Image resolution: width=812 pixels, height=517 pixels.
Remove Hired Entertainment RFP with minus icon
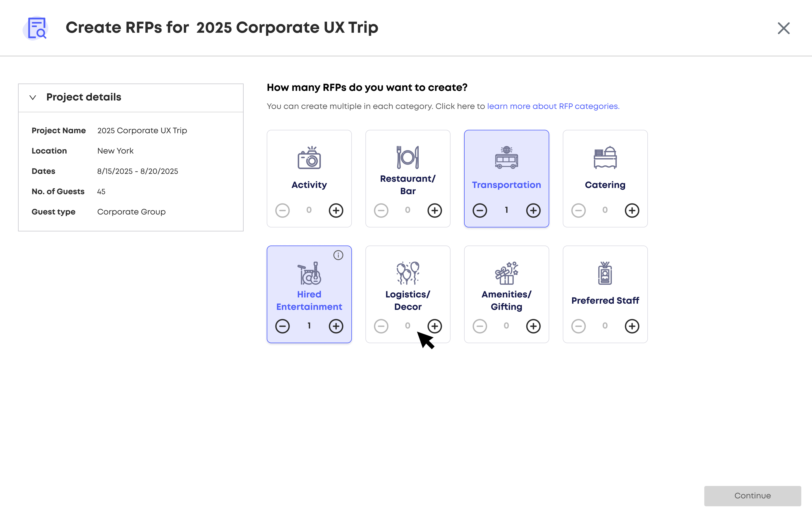tap(282, 326)
